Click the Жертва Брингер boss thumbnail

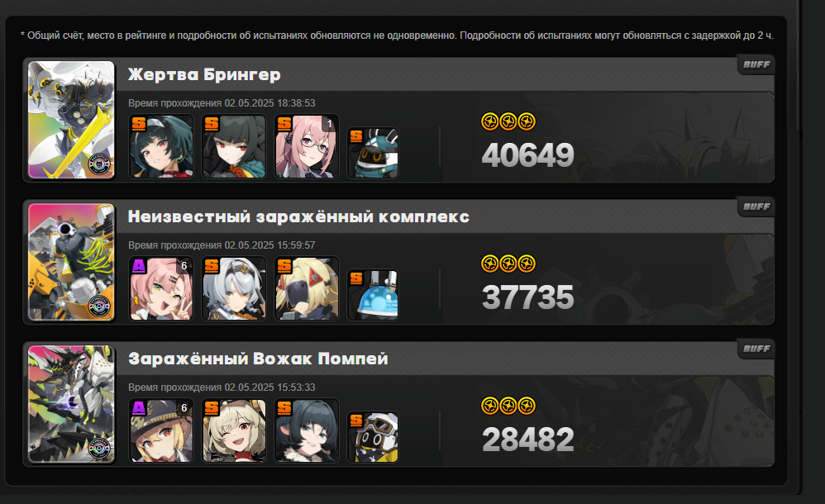tap(71, 120)
